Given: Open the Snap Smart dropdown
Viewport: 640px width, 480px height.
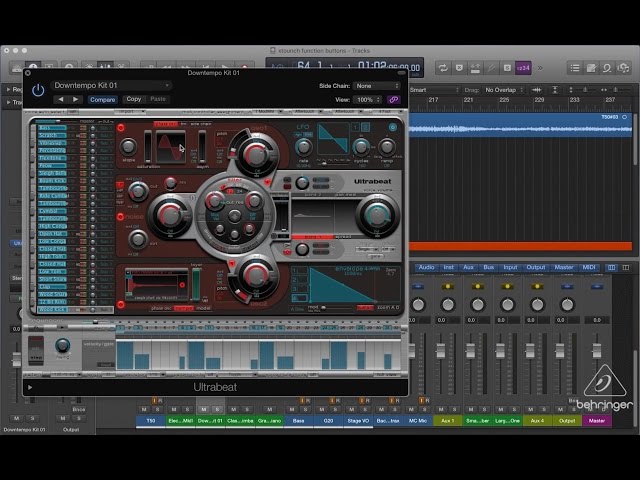Looking at the screenshot, I should (x=434, y=90).
